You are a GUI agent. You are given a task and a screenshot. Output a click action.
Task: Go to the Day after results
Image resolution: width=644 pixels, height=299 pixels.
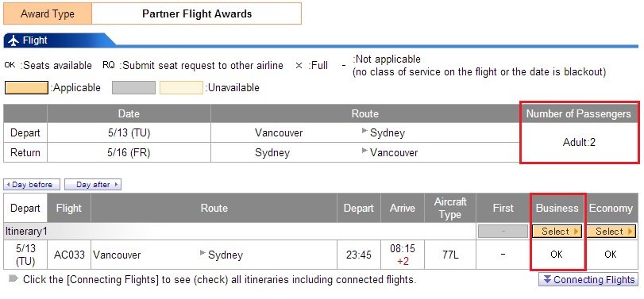[x=93, y=185]
